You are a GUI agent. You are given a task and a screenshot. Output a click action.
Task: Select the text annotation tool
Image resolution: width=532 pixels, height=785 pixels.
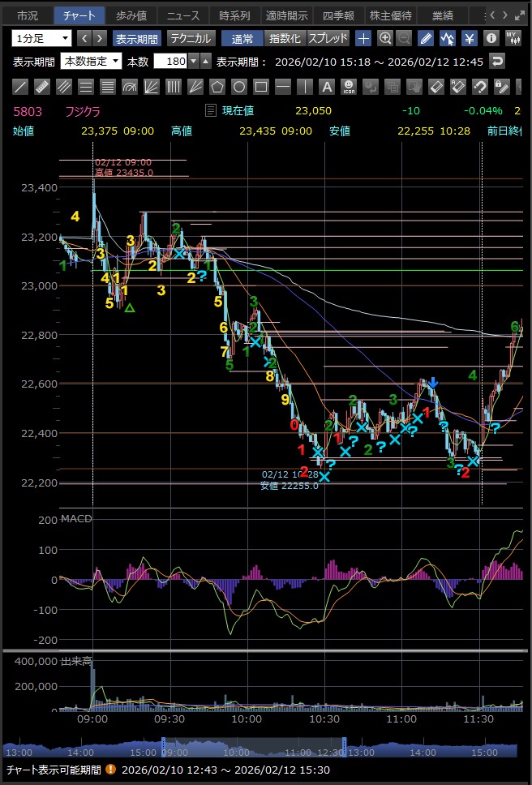326,86
